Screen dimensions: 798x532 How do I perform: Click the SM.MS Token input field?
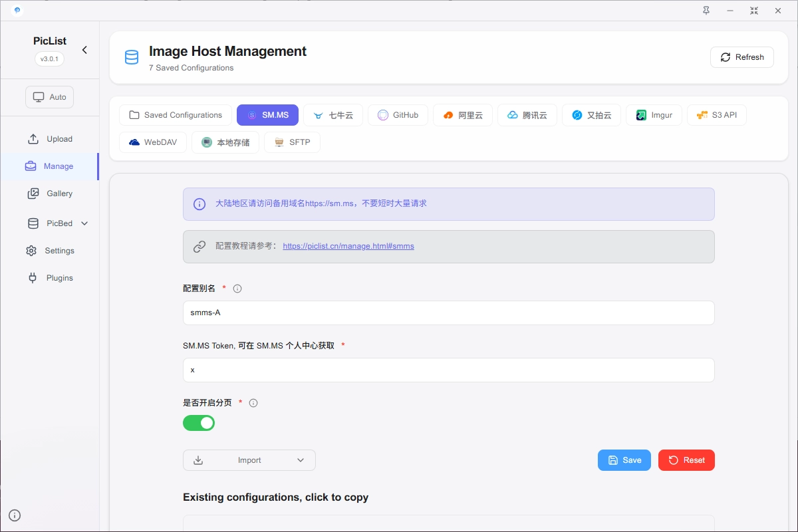pyautogui.click(x=449, y=370)
